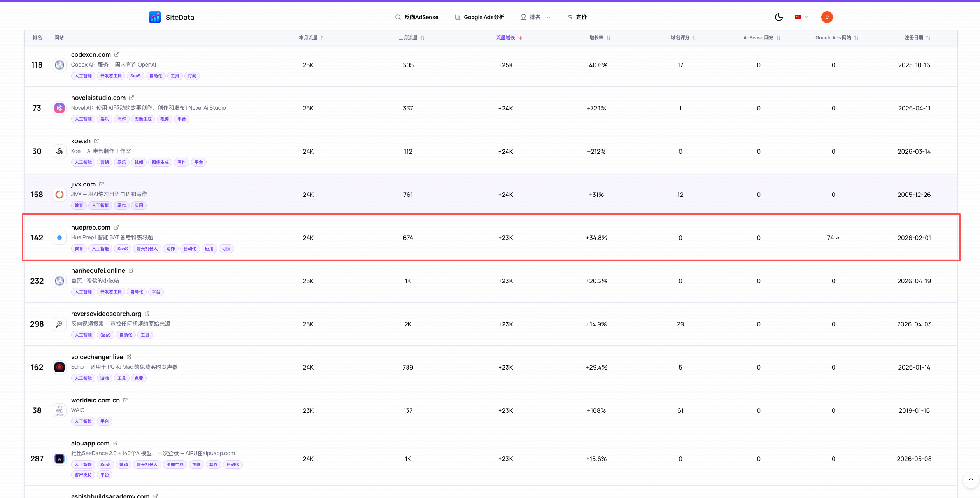Sort table by 注册日期 column
The image size is (980, 498).
coord(917,38)
